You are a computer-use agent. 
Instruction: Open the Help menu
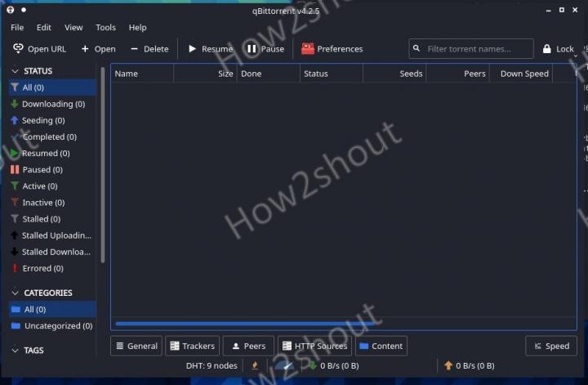click(x=138, y=28)
